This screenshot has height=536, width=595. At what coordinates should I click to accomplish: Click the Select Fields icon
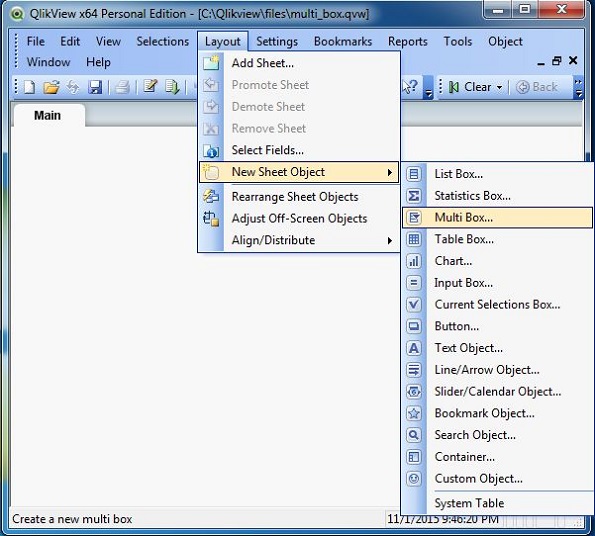211,151
